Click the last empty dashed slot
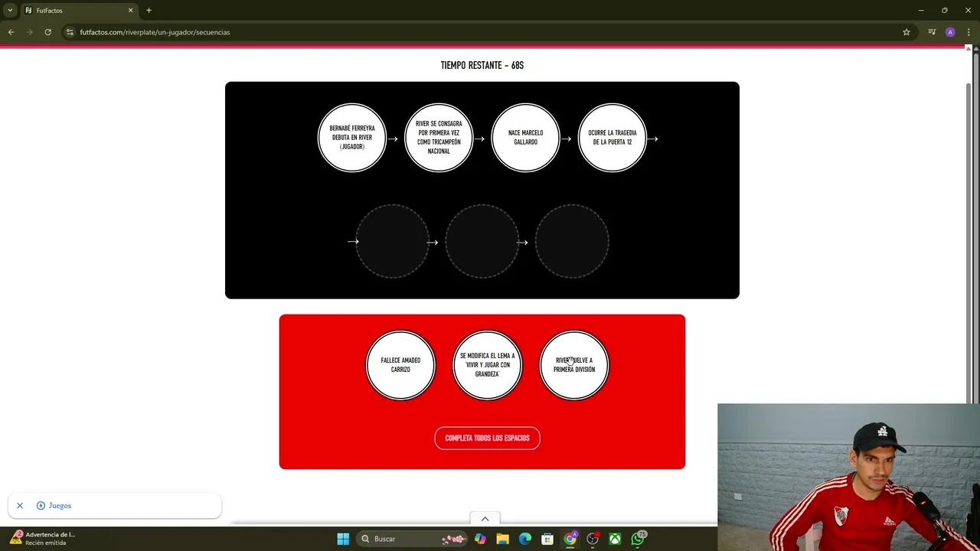 coord(572,241)
